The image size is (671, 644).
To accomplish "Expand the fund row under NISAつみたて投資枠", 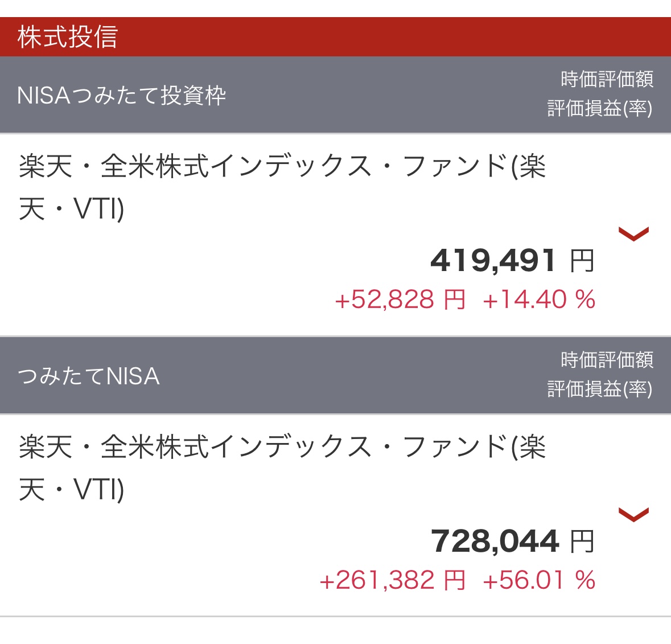I will pos(633,233).
